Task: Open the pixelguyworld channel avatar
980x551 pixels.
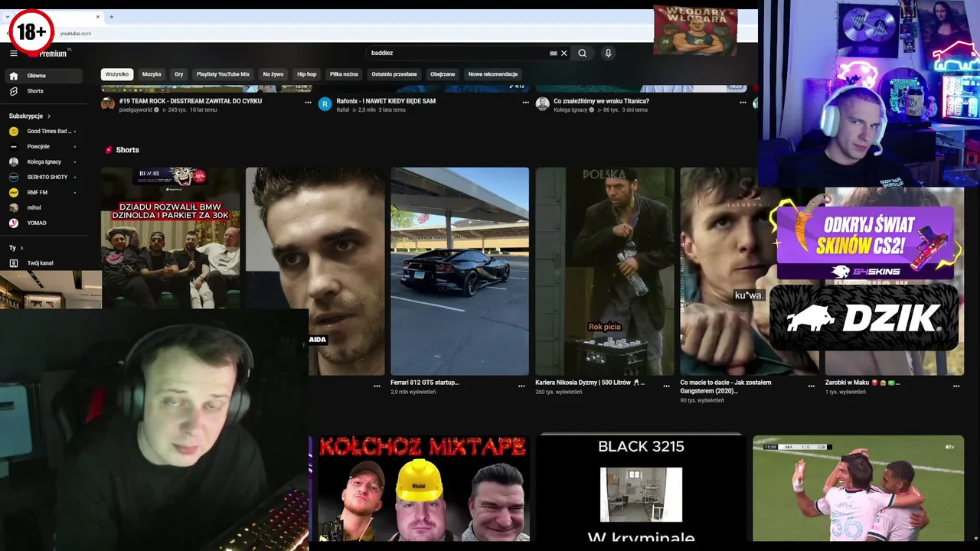Action: [x=108, y=104]
